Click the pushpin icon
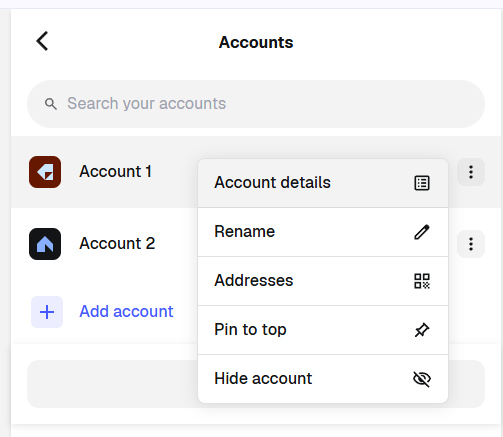 (422, 330)
